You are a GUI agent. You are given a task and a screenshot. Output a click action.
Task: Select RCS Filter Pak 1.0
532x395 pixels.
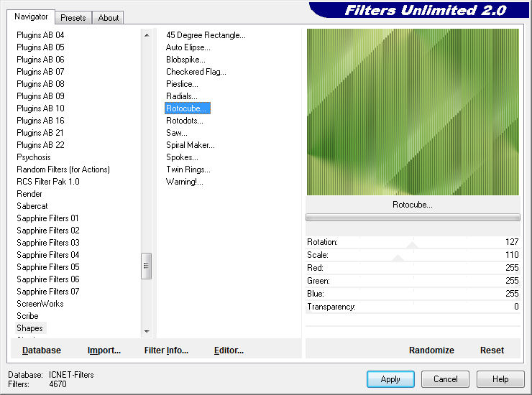pyautogui.click(x=48, y=182)
